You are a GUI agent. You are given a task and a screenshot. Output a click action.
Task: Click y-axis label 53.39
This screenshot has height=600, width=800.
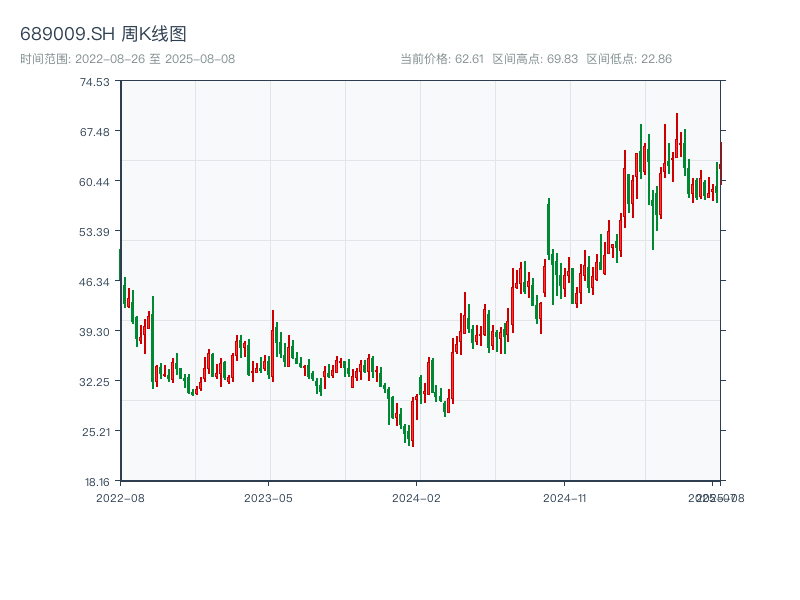[94, 232]
